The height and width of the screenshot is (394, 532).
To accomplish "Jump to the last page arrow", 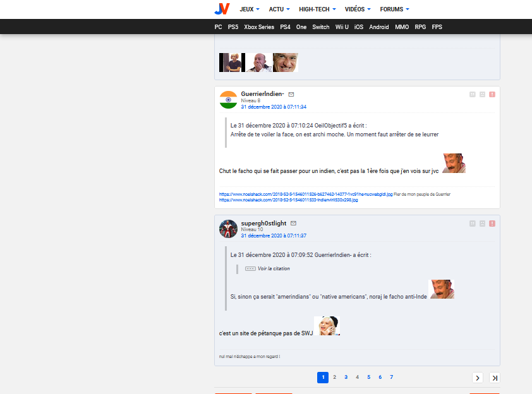I will click(494, 378).
